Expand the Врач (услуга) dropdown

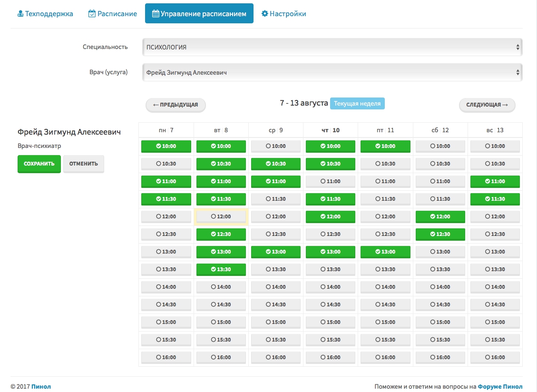(332, 73)
